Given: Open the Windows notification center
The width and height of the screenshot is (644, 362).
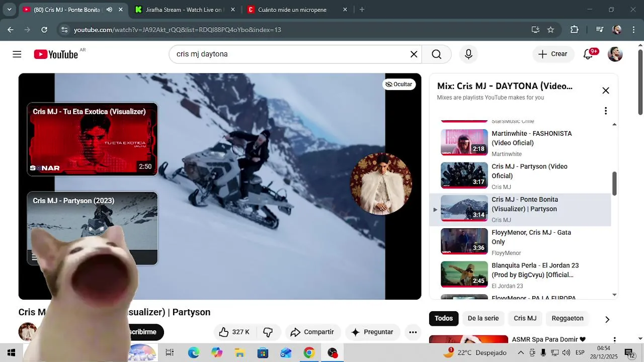Looking at the screenshot, I should (x=629, y=353).
